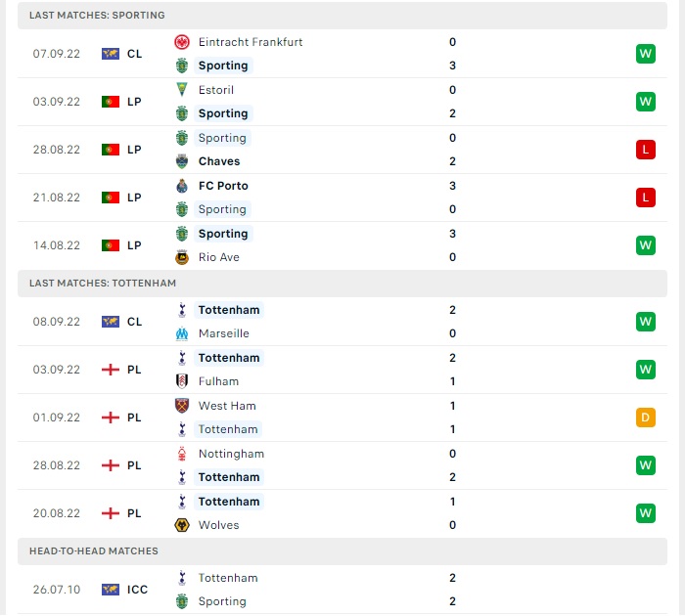
Task: Click the Marseille team logo
Action: point(182,333)
